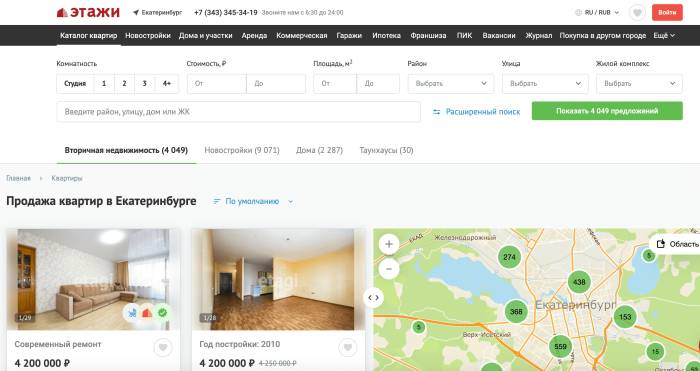Click the Область draw-area icon on map
Viewport: 700px width, 371px height.
tap(662, 244)
